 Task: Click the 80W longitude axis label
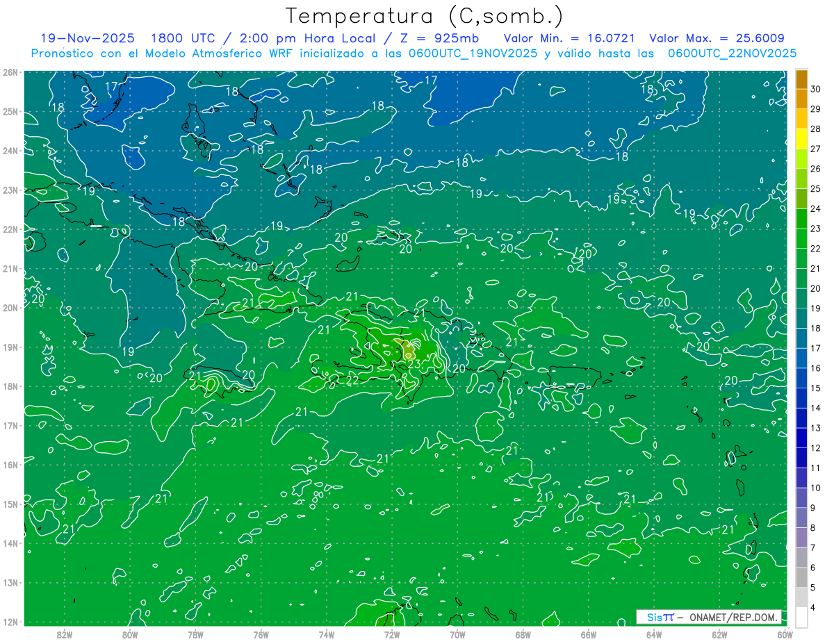pyautogui.click(x=129, y=634)
